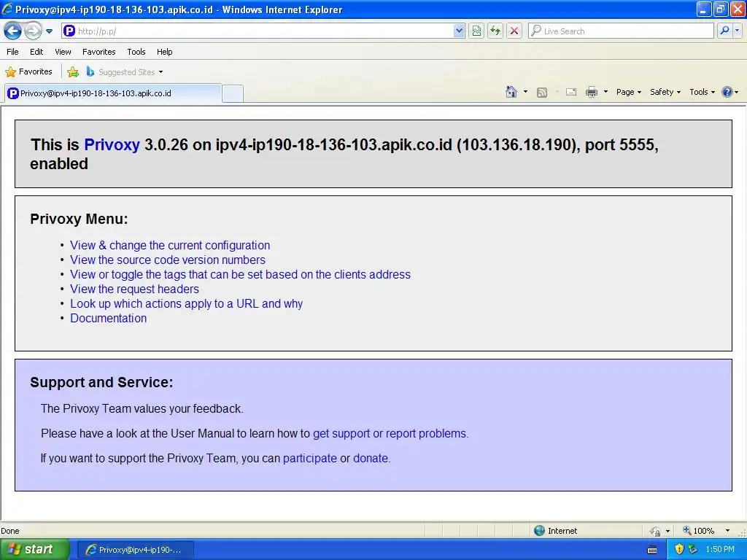Toggle the Compatibility View icon
Screen dimensions: 747x560
coord(476,31)
